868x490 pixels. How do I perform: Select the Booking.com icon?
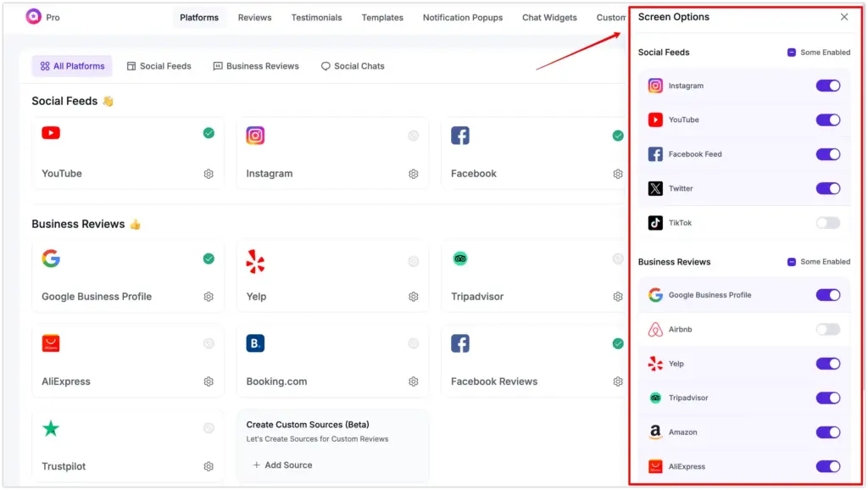tap(255, 343)
